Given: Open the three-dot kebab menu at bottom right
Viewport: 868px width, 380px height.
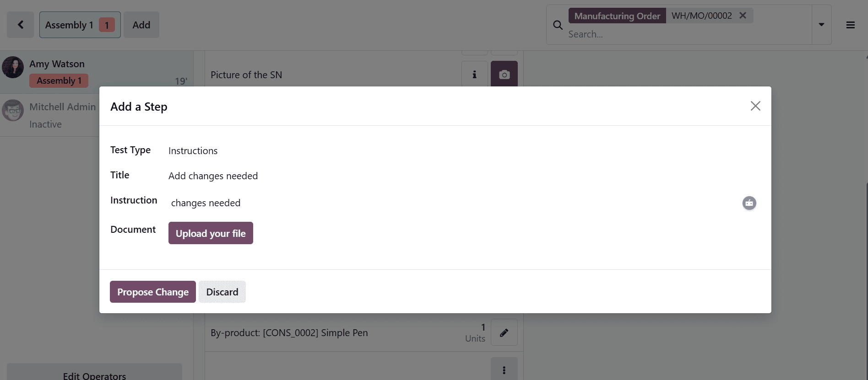Looking at the screenshot, I should click(504, 369).
